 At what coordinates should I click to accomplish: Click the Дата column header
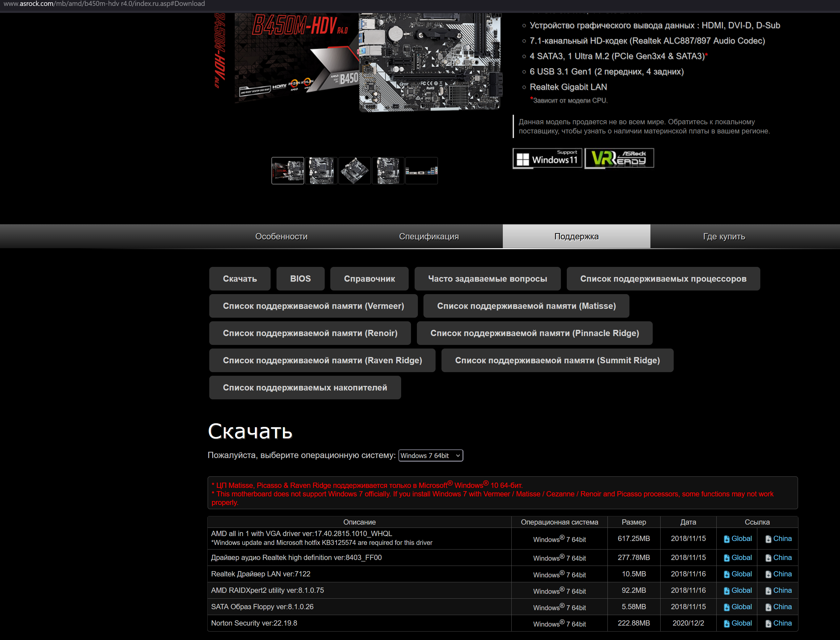click(688, 522)
